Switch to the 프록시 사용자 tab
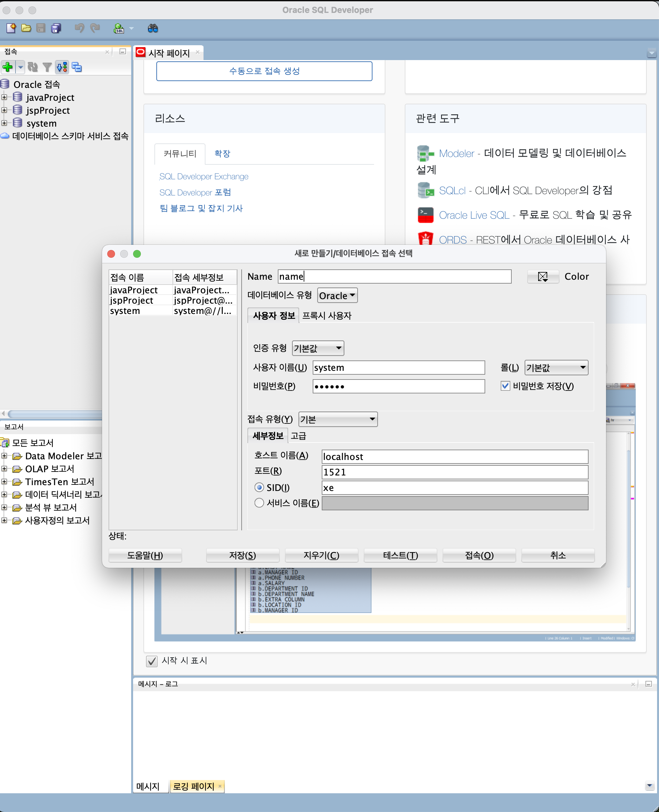The height and width of the screenshot is (812, 659). point(327,316)
